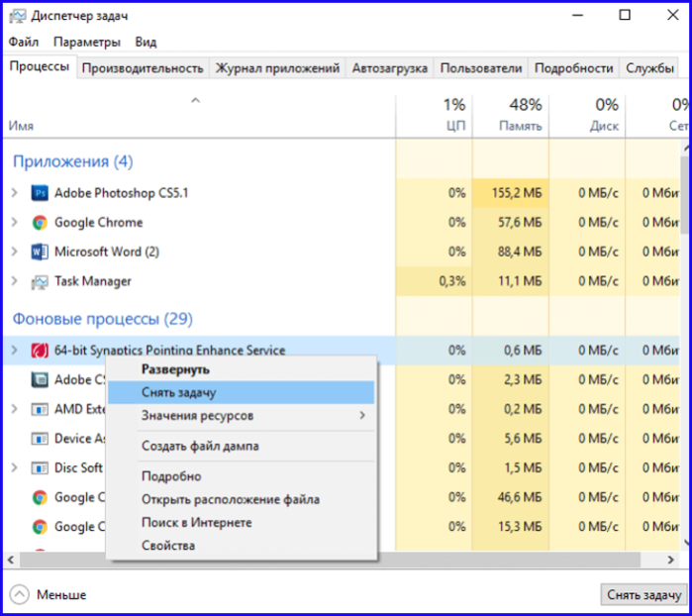This screenshot has height=616, width=692.
Task: Expand the AMD Exte process row
Action: (15, 409)
